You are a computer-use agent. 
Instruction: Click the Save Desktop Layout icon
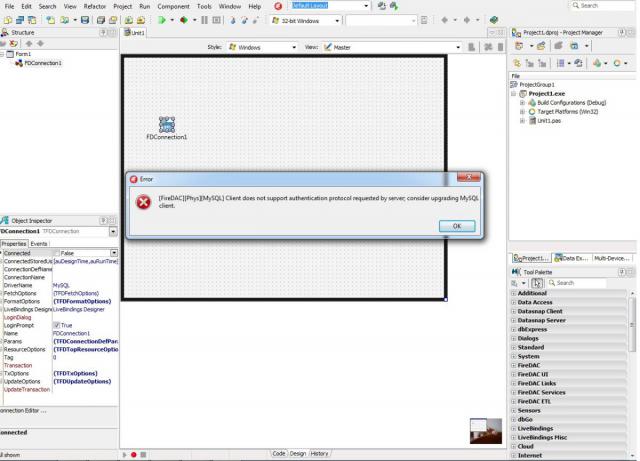(382, 6)
